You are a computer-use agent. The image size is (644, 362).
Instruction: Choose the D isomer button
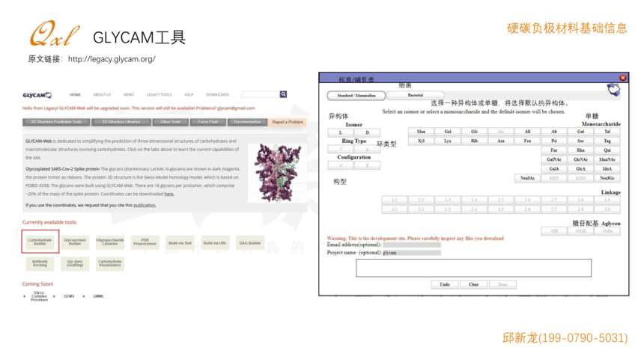(367, 132)
